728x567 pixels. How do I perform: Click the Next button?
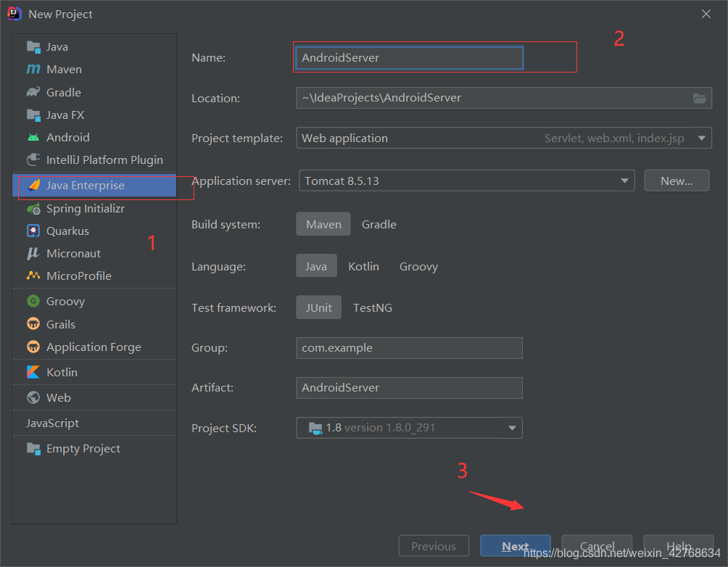[x=516, y=546]
